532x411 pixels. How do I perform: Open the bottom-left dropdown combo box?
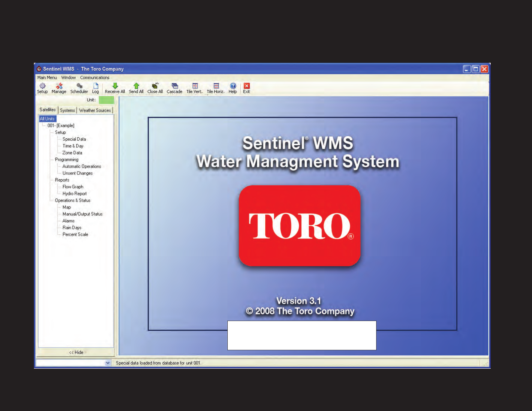pos(107,363)
